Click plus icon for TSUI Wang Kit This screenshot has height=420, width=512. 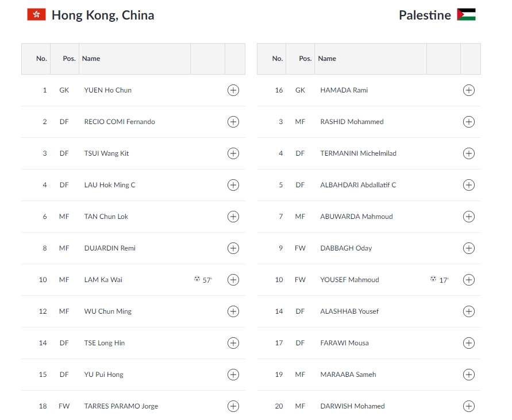pyautogui.click(x=233, y=153)
